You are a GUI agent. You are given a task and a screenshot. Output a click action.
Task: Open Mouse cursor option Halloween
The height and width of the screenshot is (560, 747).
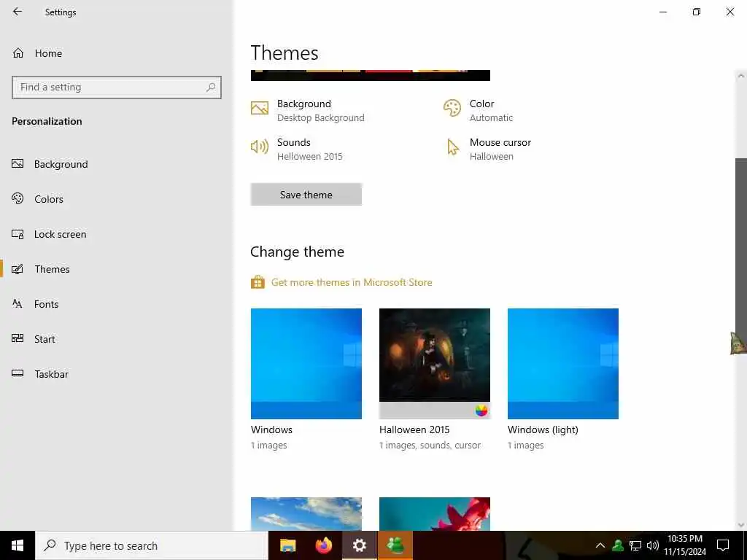[x=487, y=149]
